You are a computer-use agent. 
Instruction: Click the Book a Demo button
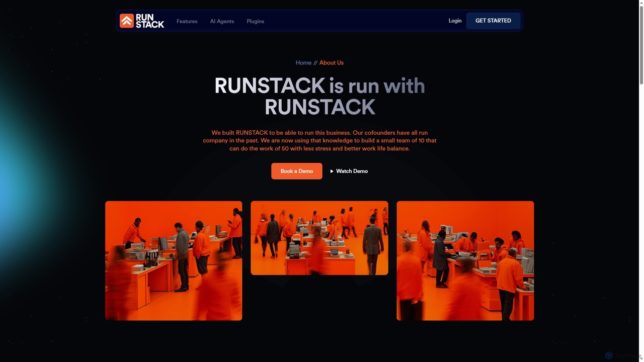click(x=297, y=171)
